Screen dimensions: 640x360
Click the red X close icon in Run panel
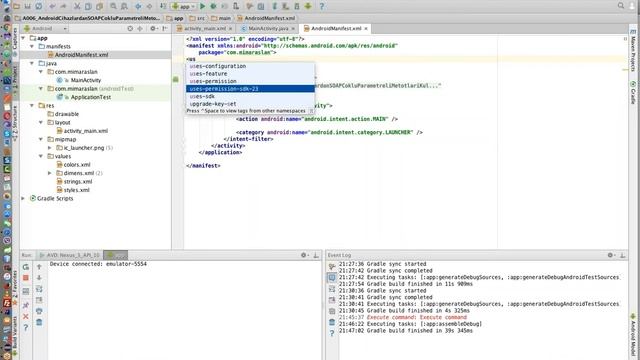click(x=26, y=317)
